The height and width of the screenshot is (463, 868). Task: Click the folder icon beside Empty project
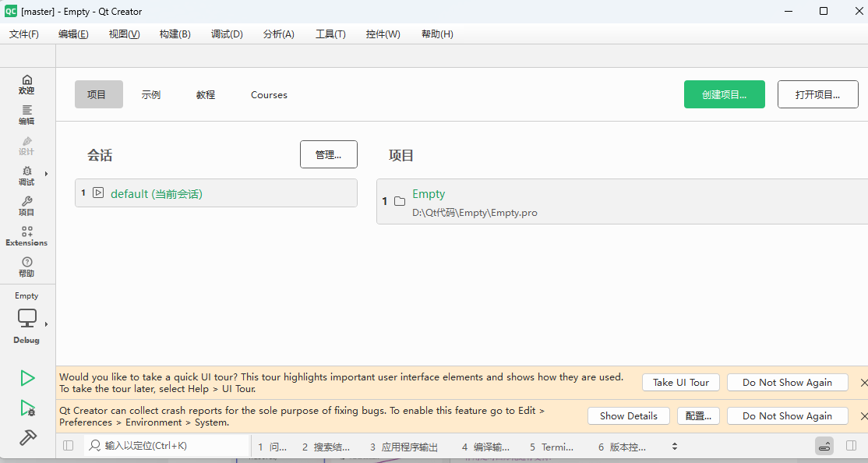click(x=400, y=201)
